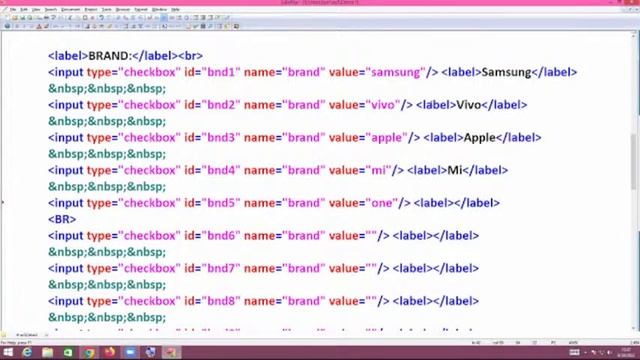Open the Document menu

click(70, 9)
